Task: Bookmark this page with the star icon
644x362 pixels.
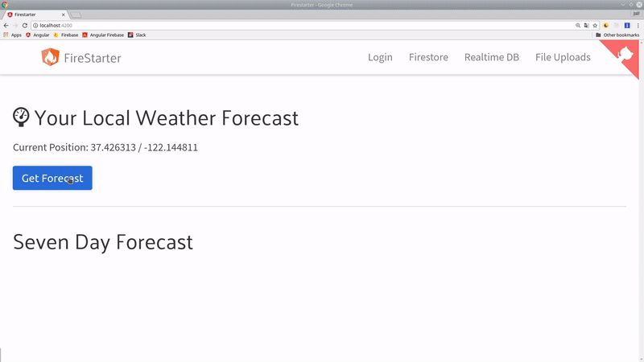Action: tap(595, 26)
